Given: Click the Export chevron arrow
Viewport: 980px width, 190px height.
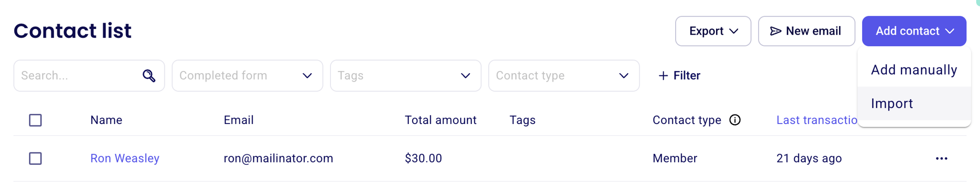Looking at the screenshot, I should 734,31.
